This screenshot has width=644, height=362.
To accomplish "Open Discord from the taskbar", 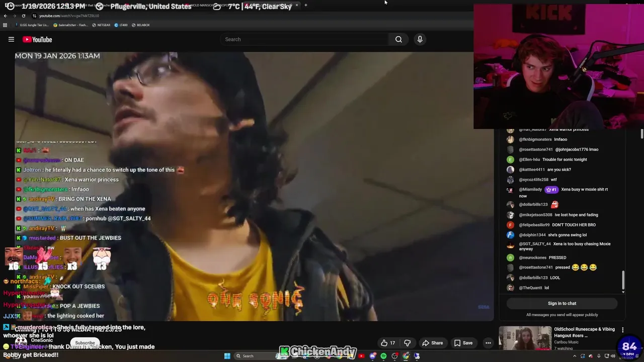I will [x=372, y=356].
